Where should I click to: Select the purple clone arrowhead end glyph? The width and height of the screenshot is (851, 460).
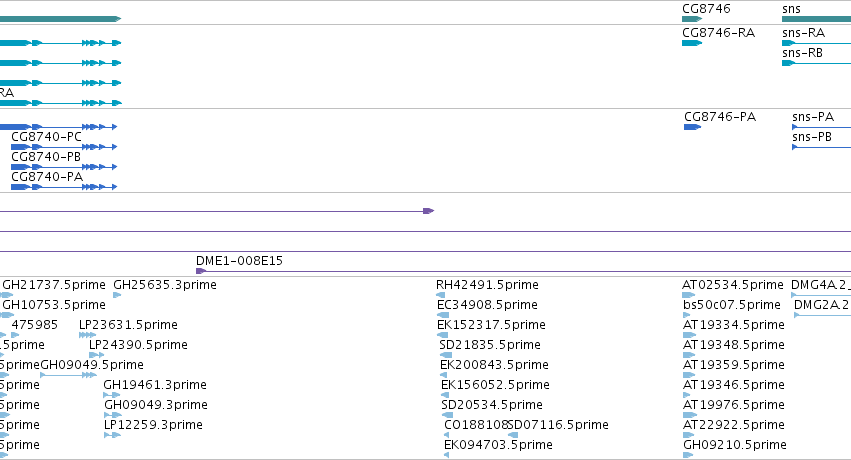[x=429, y=211]
